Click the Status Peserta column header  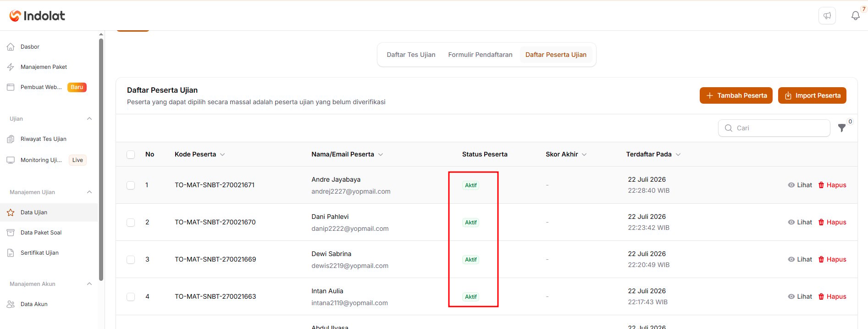485,155
